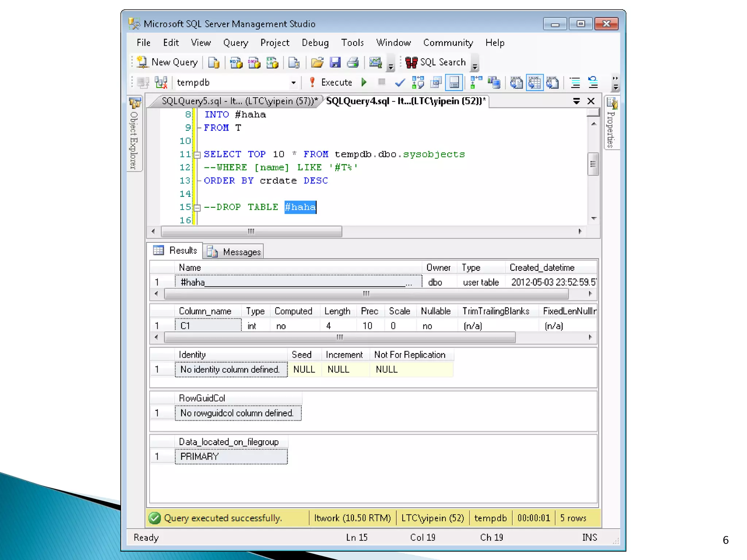Image resolution: width=747 pixels, height=560 pixels.
Task: Toggle Results to Text mode
Action: point(516,83)
